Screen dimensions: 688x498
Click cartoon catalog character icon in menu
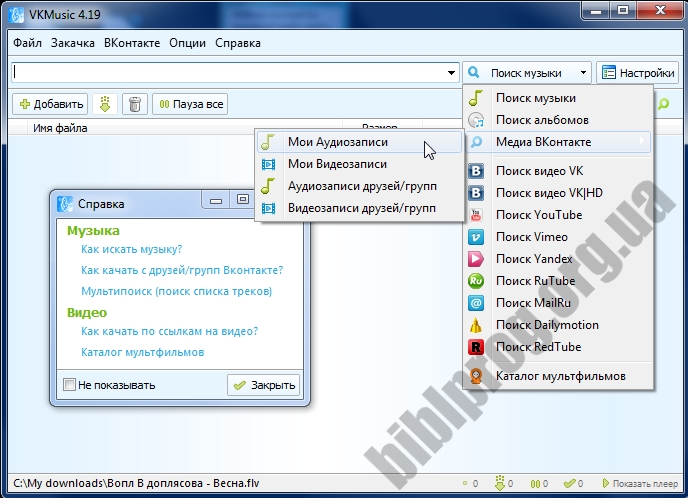click(476, 376)
